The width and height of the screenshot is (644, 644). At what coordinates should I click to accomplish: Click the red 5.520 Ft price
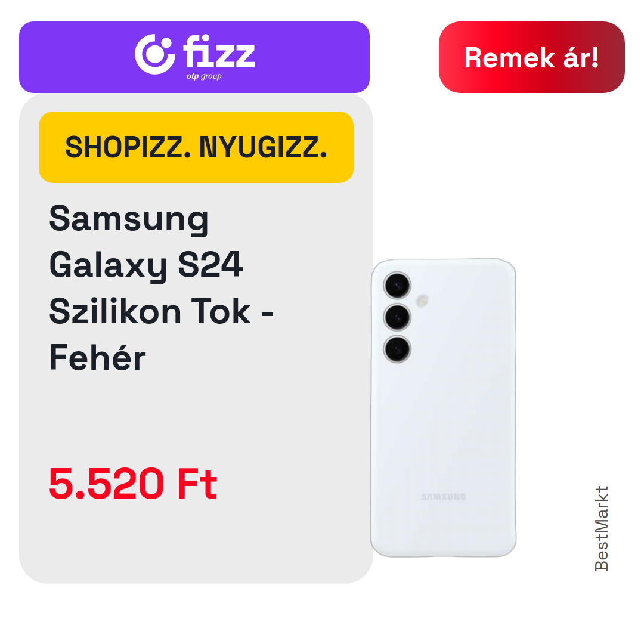tap(132, 484)
